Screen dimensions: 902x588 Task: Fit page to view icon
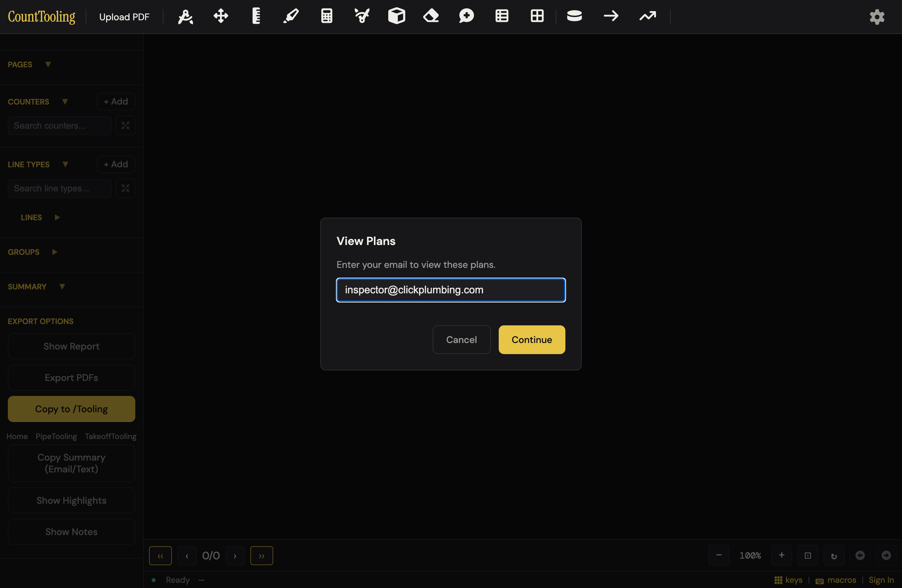808,555
